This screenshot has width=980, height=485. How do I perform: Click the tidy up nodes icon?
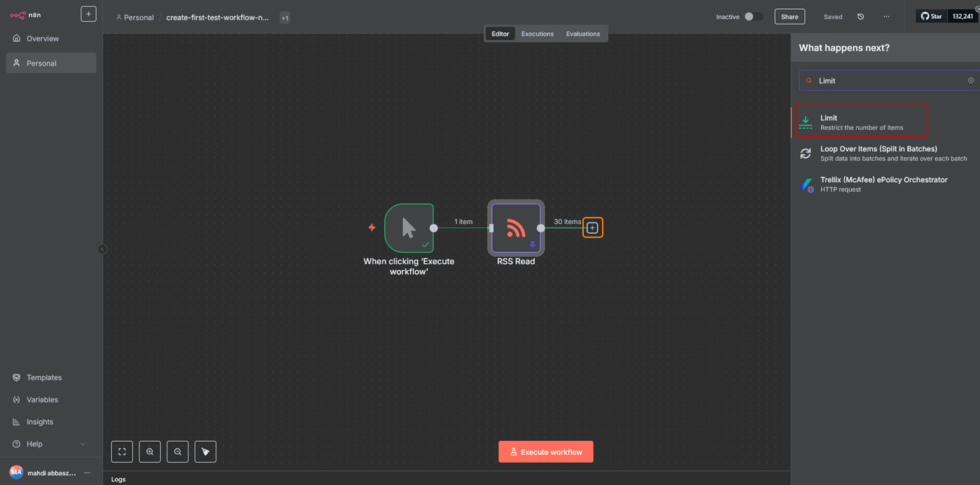(205, 451)
